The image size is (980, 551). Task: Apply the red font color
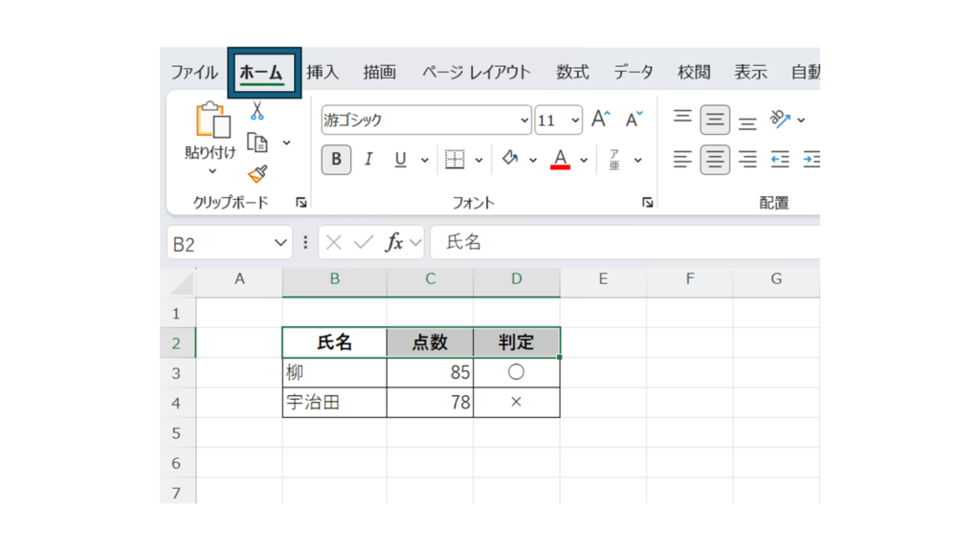pos(561,160)
